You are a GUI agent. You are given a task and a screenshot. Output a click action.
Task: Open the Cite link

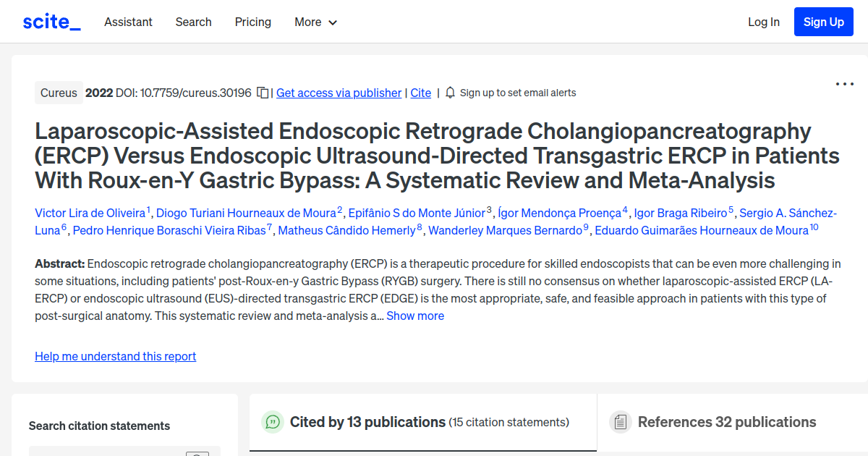point(420,93)
